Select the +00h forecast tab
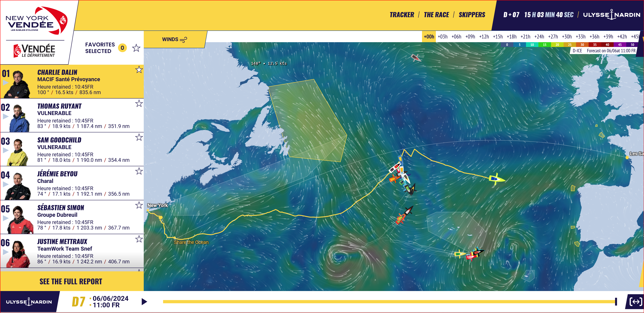Image resolution: width=644 pixels, height=313 pixels. click(x=429, y=37)
